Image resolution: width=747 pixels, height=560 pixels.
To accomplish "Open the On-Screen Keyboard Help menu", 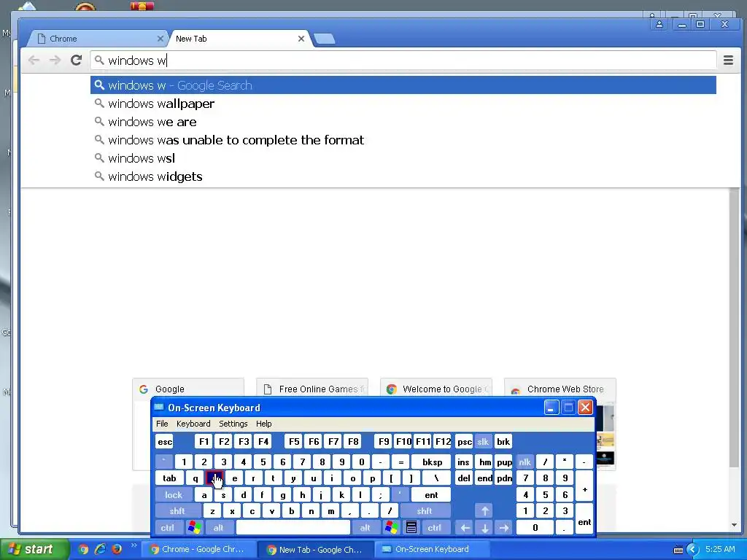I will point(263,424).
